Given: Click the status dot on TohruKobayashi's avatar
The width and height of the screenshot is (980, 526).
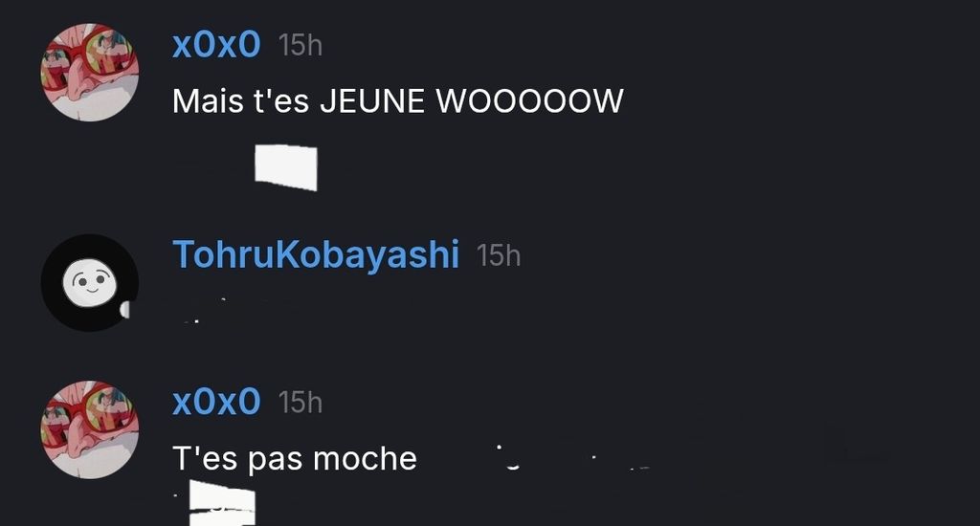Looking at the screenshot, I should tap(124, 309).
